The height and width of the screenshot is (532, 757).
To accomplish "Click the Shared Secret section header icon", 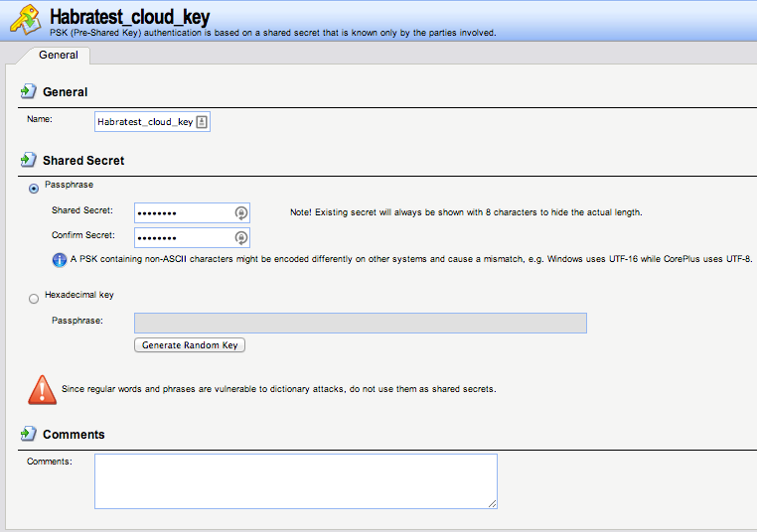I will tap(29, 160).
